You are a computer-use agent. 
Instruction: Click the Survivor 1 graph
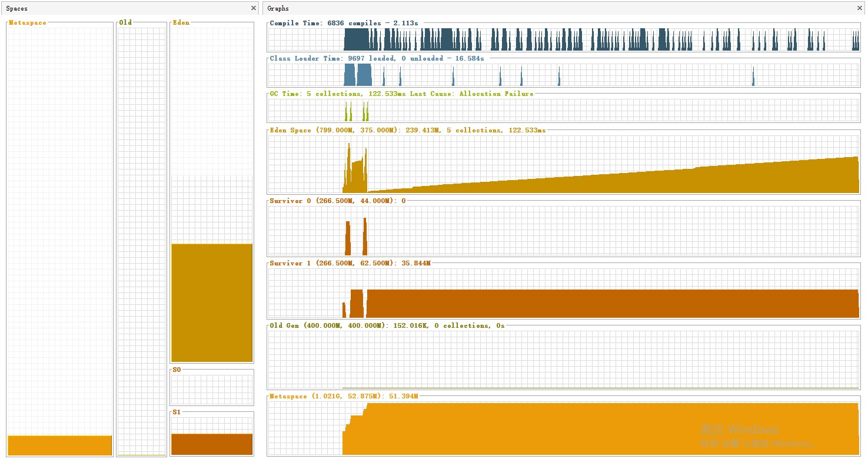563,293
